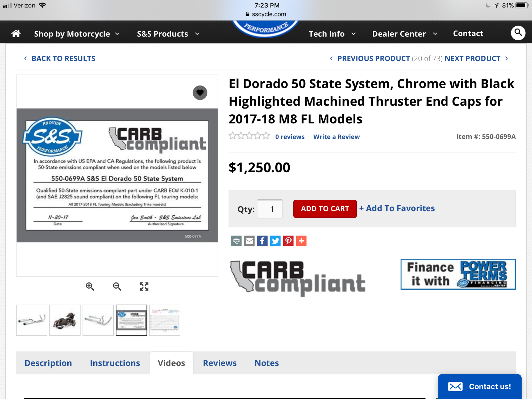Select the motorcycle photo thumbnail
The image size is (532, 399).
tap(65, 320)
